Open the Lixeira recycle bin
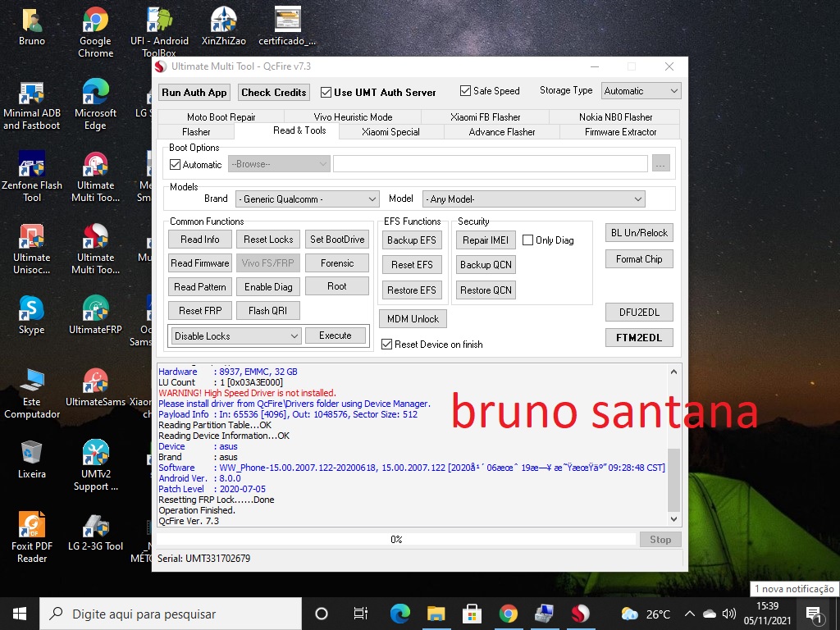Viewport: 840px width, 630px height. click(x=32, y=459)
